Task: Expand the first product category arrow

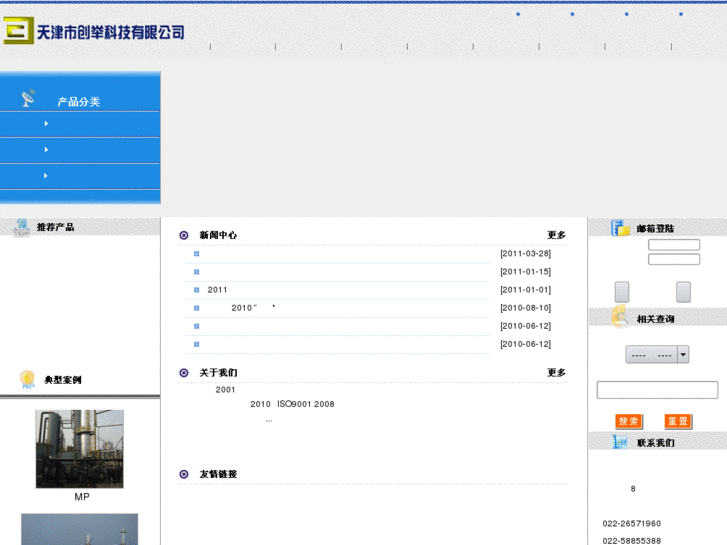Action: click(x=46, y=123)
